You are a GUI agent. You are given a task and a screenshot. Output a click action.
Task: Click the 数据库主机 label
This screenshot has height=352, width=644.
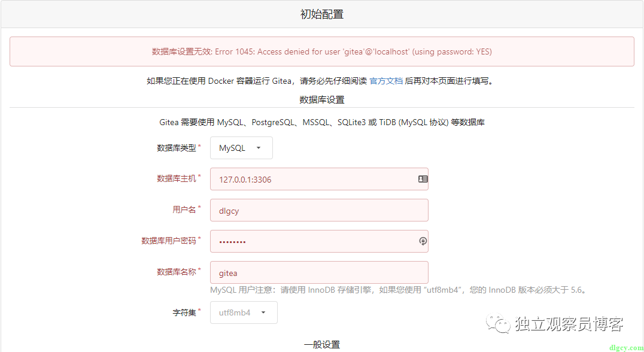[x=177, y=178]
